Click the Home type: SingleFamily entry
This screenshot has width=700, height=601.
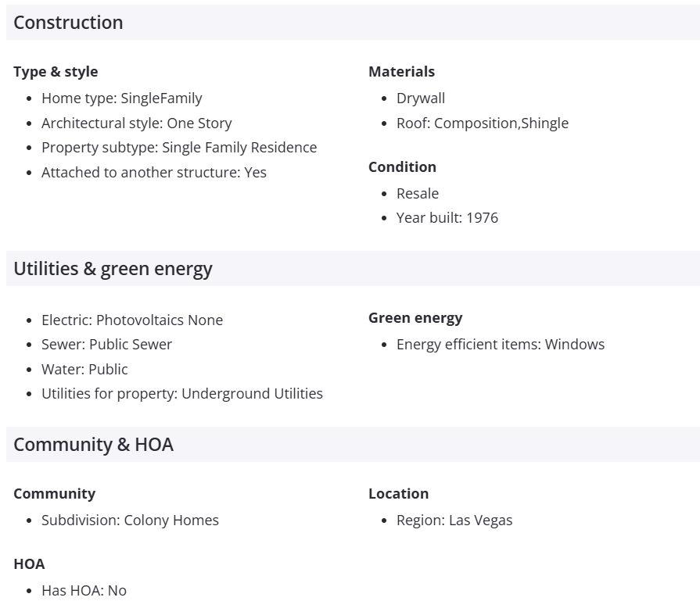point(121,98)
